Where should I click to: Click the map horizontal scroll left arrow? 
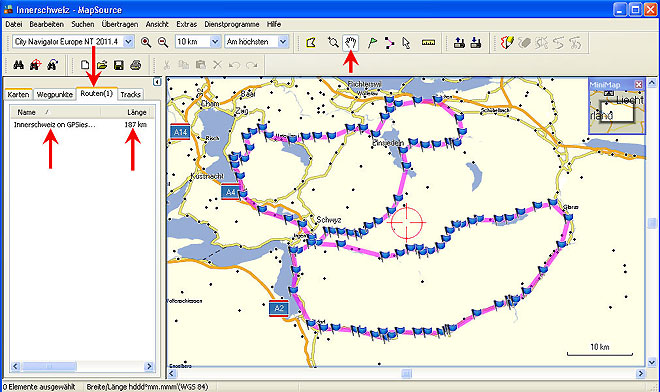(x=172, y=373)
